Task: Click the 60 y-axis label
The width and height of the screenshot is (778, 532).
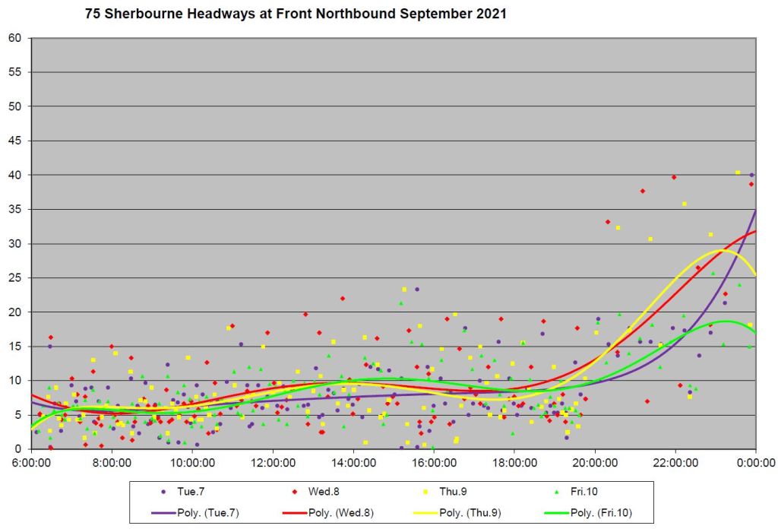Action: coord(14,38)
